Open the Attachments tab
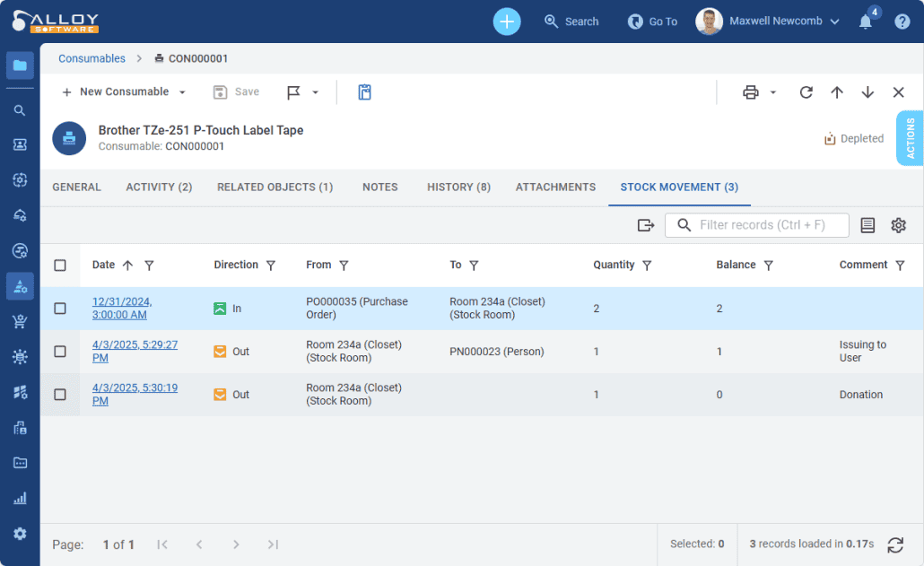This screenshot has height=566, width=924. pos(555,187)
